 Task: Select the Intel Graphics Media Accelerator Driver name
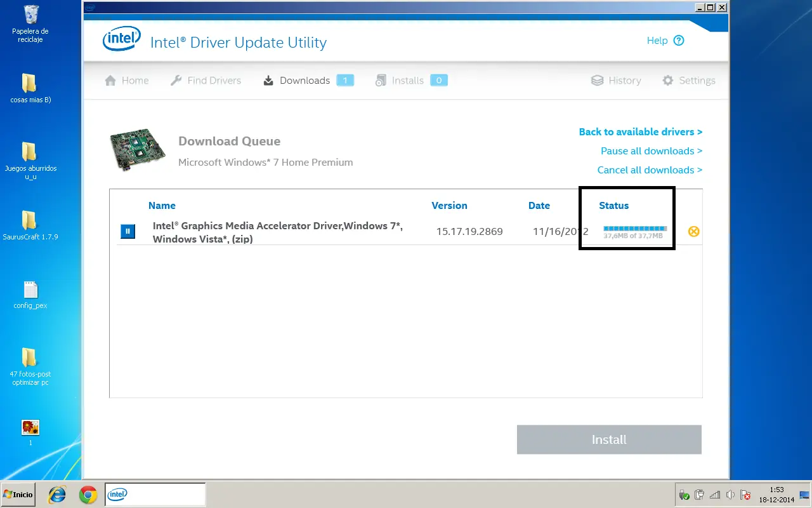click(278, 232)
